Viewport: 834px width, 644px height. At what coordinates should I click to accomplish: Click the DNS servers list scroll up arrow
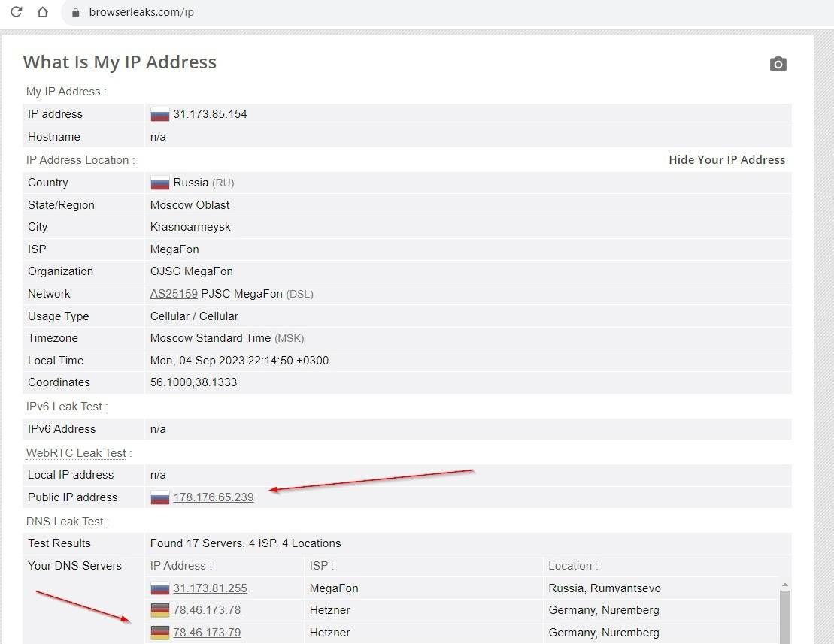click(x=784, y=585)
